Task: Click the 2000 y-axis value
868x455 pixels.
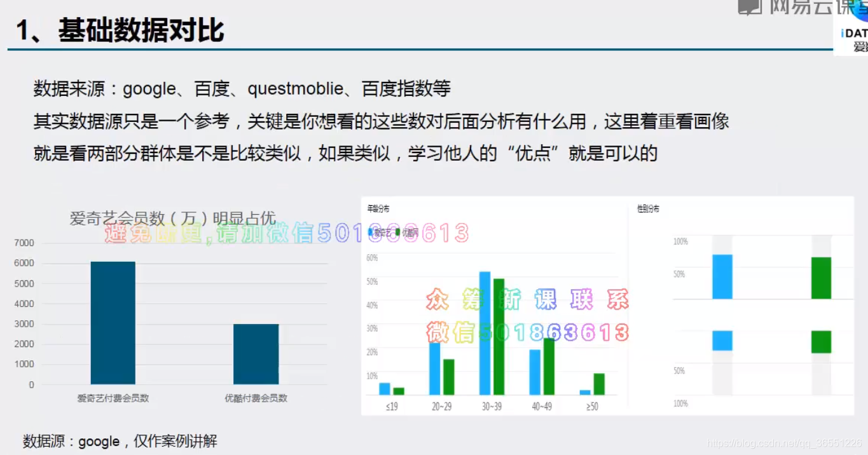Action: click(24, 344)
